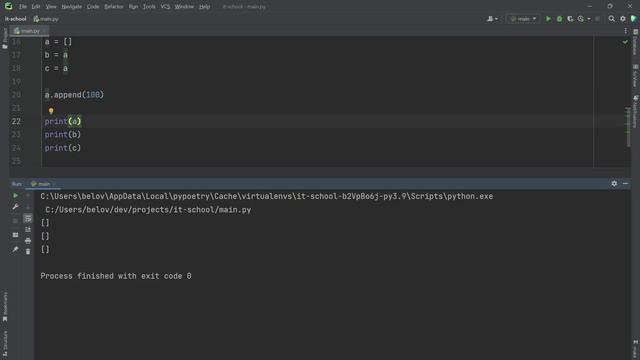The height and width of the screenshot is (360, 640).
Task: Open the user account dropdown in toolbar
Action: coord(492,19)
